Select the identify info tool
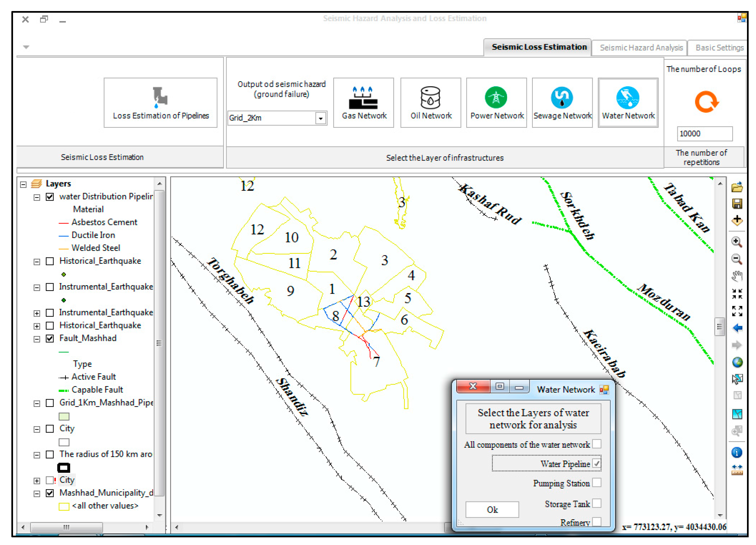The image size is (756, 545). pos(737,452)
